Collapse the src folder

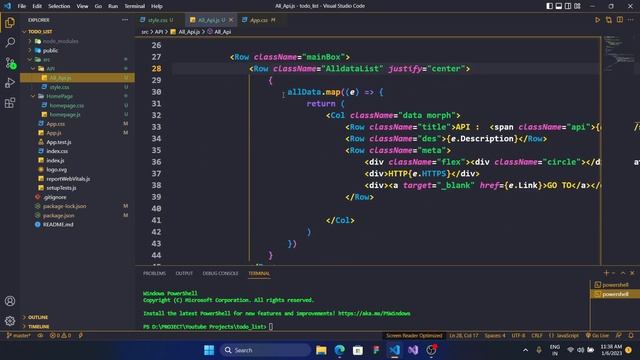pyautogui.click(x=30, y=60)
